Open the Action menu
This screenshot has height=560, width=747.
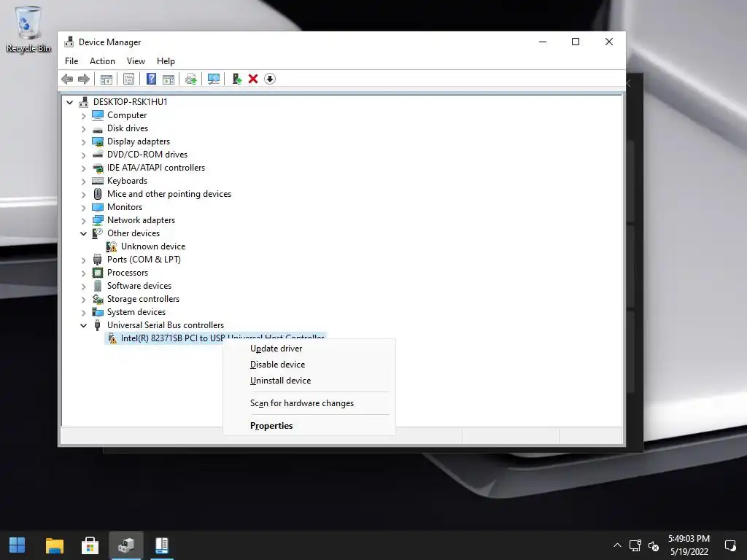click(x=102, y=61)
